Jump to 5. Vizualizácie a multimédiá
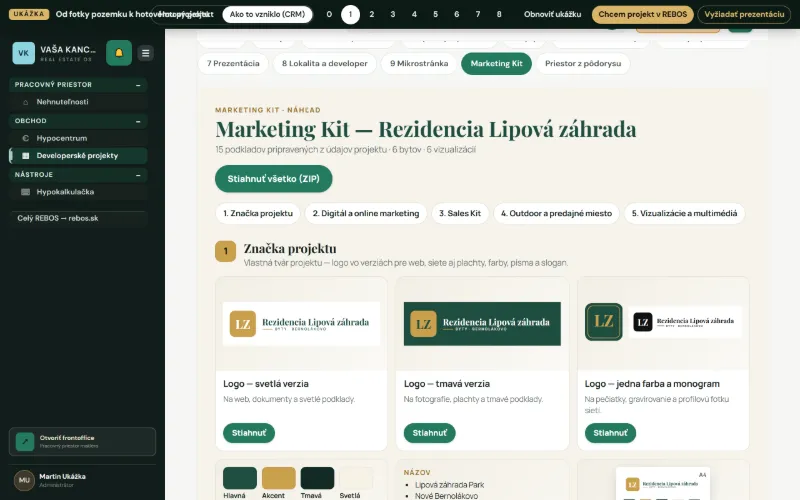800x500 pixels. click(x=684, y=213)
